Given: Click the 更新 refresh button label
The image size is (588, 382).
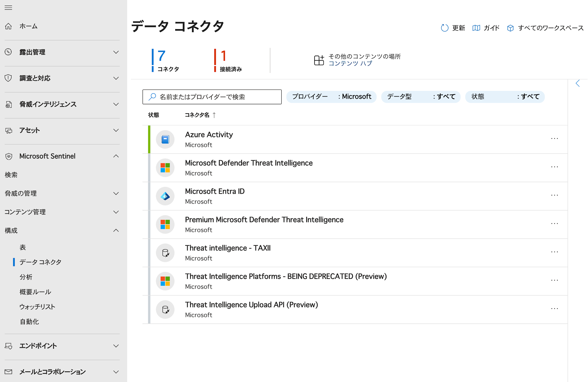Looking at the screenshot, I should (x=458, y=28).
